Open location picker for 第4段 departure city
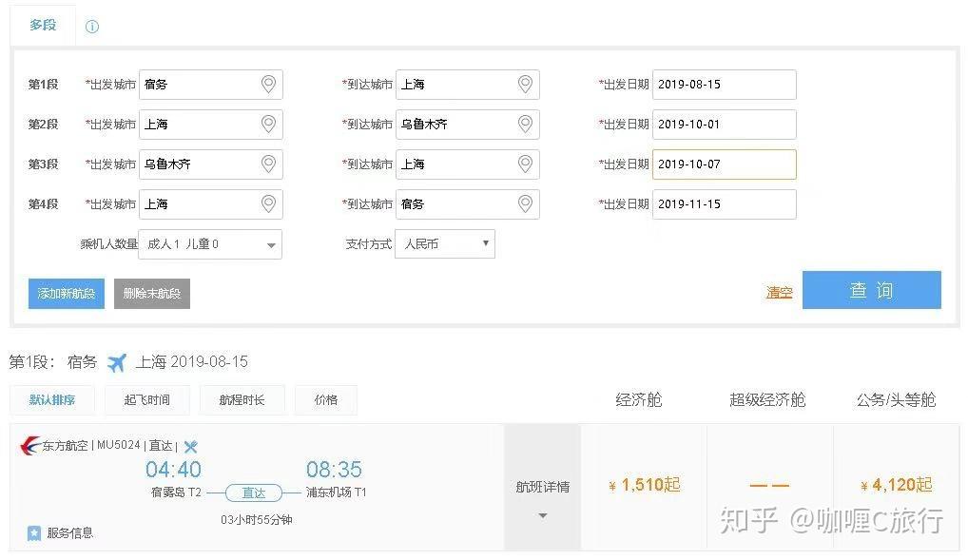 tap(268, 203)
